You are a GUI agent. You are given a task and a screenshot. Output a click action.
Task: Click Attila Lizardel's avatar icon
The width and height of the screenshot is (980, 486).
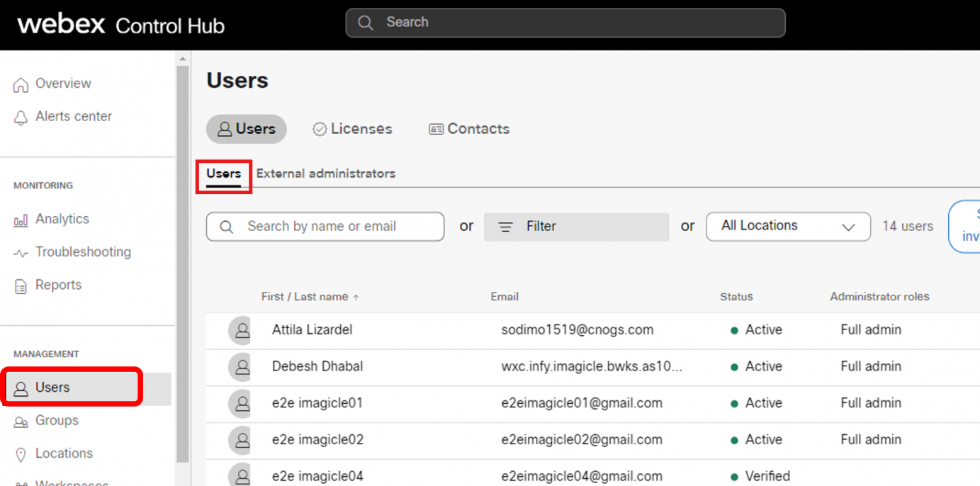pyautogui.click(x=242, y=330)
